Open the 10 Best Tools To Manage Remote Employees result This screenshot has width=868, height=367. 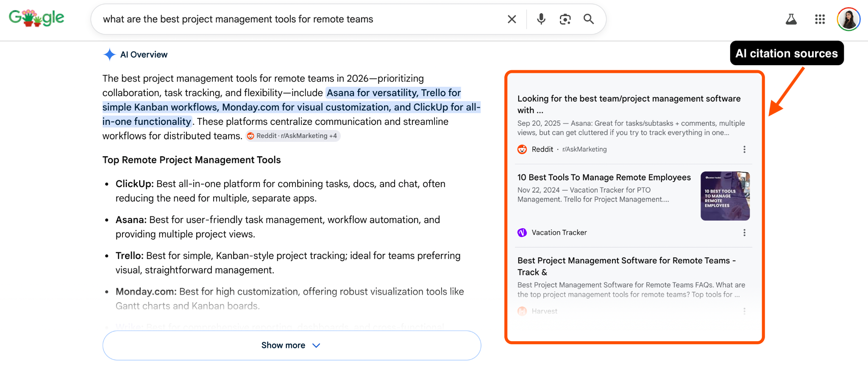coord(604,177)
